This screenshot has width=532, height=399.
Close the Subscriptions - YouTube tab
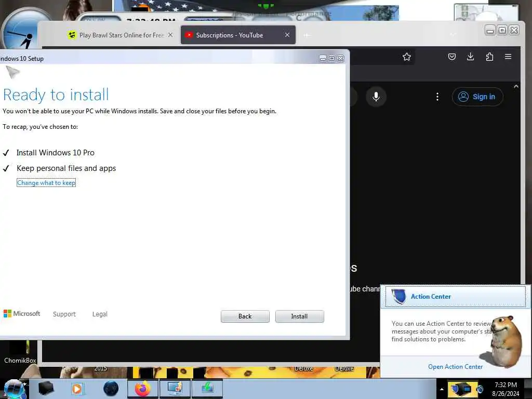click(x=287, y=35)
